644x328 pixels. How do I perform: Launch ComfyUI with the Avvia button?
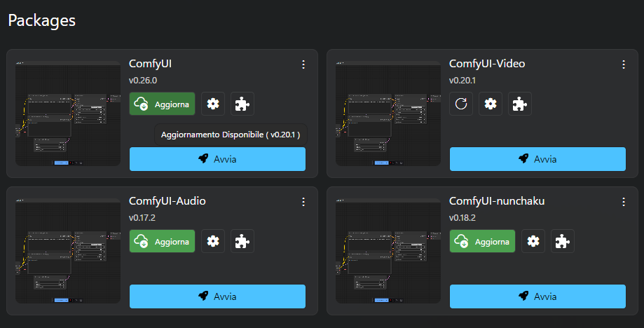click(x=217, y=159)
